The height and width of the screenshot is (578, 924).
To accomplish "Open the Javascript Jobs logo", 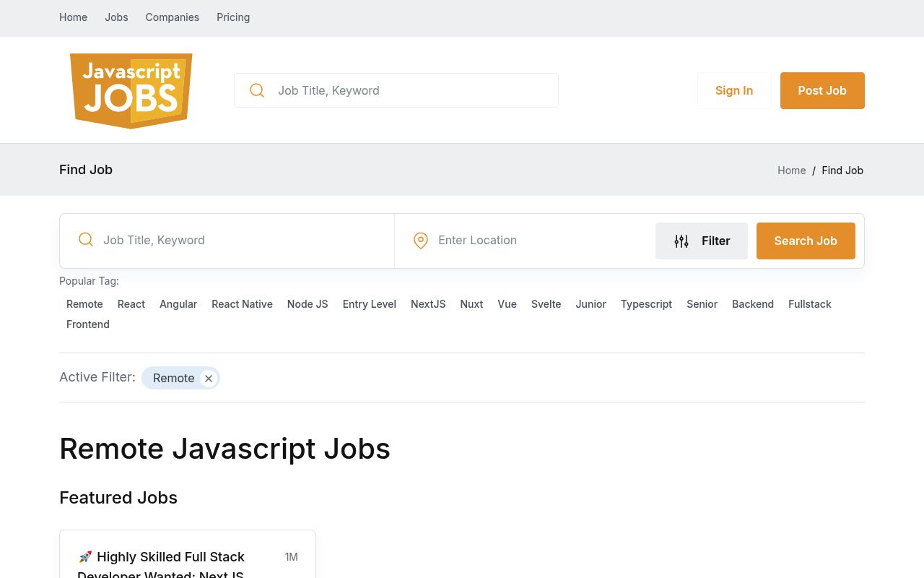I will pyautogui.click(x=131, y=90).
